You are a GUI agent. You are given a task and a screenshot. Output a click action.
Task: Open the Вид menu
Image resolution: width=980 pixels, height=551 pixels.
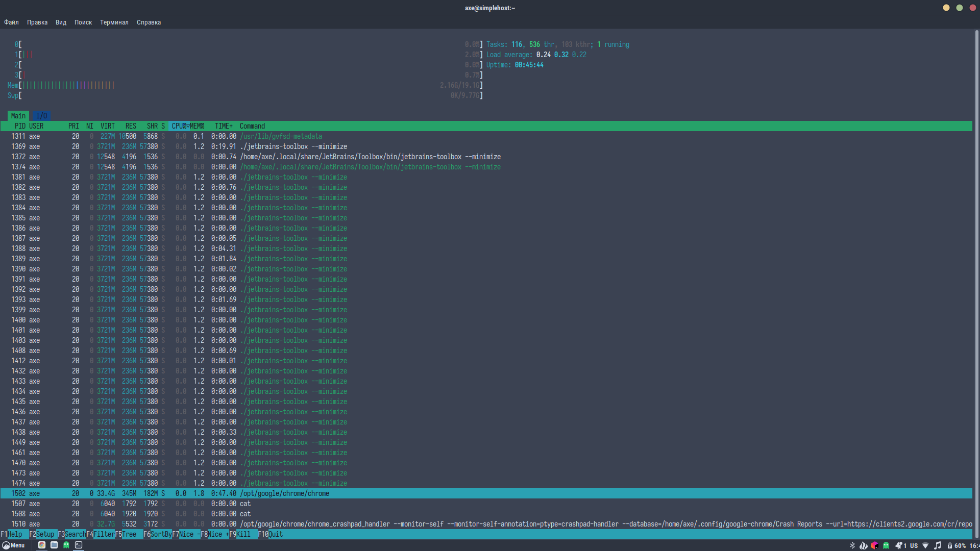point(61,22)
